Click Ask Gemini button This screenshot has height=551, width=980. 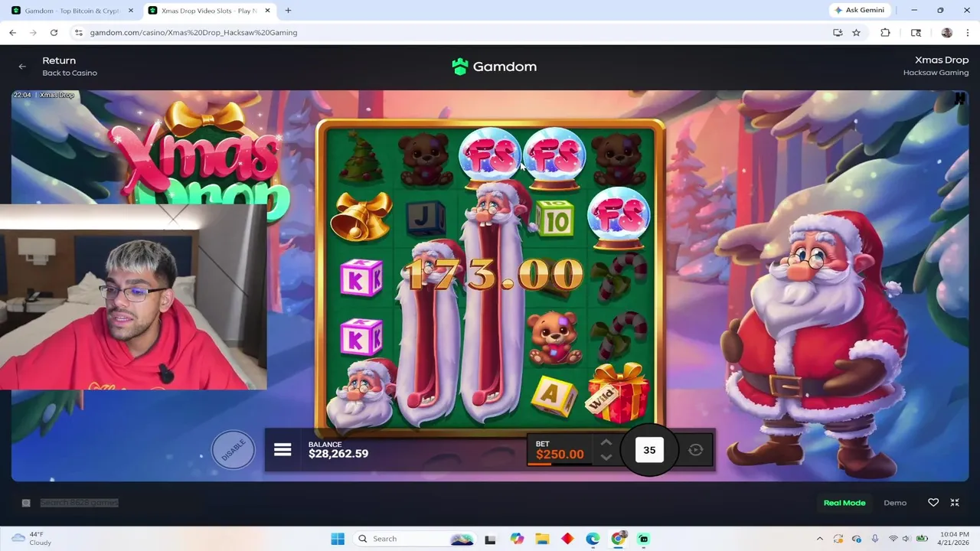pyautogui.click(x=859, y=10)
